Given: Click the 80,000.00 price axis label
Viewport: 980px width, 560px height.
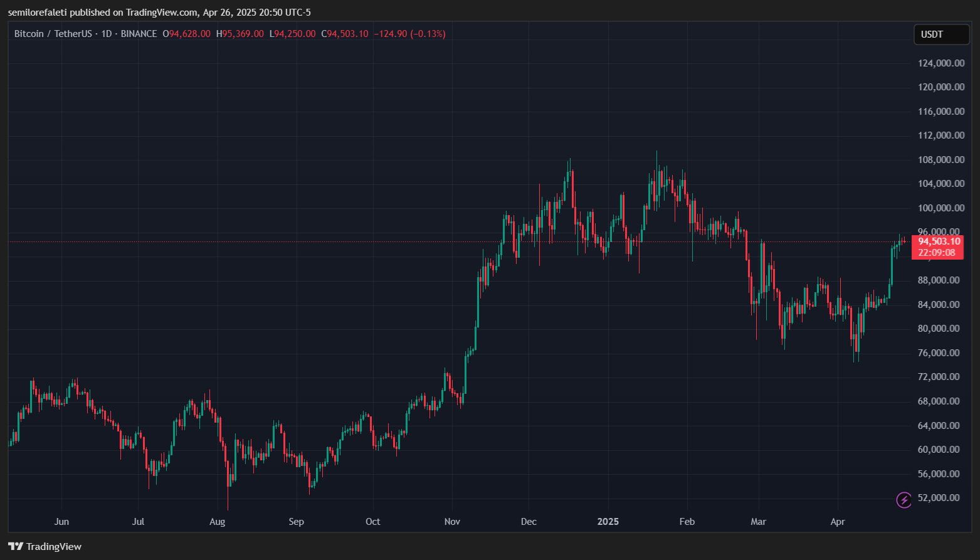Looking at the screenshot, I should (939, 329).
